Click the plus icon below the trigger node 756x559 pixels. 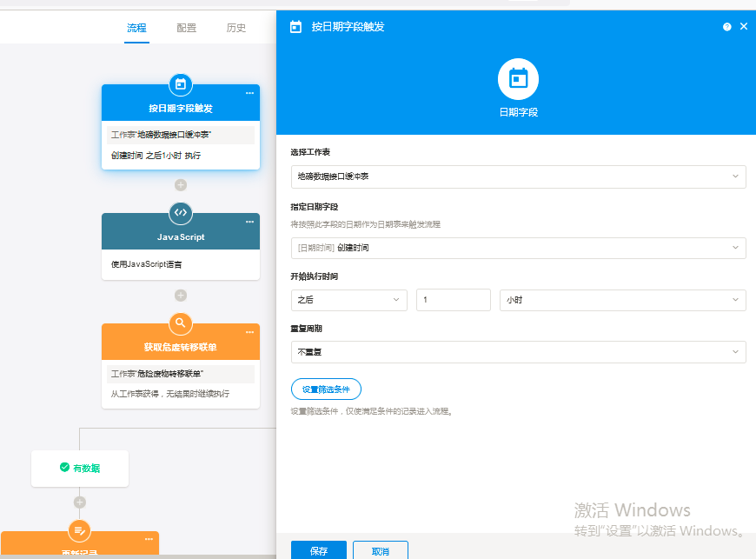(181, 184)
